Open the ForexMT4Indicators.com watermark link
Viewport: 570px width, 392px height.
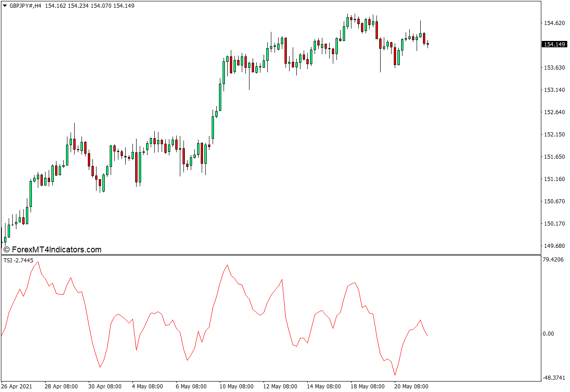[x=52, y=250]
